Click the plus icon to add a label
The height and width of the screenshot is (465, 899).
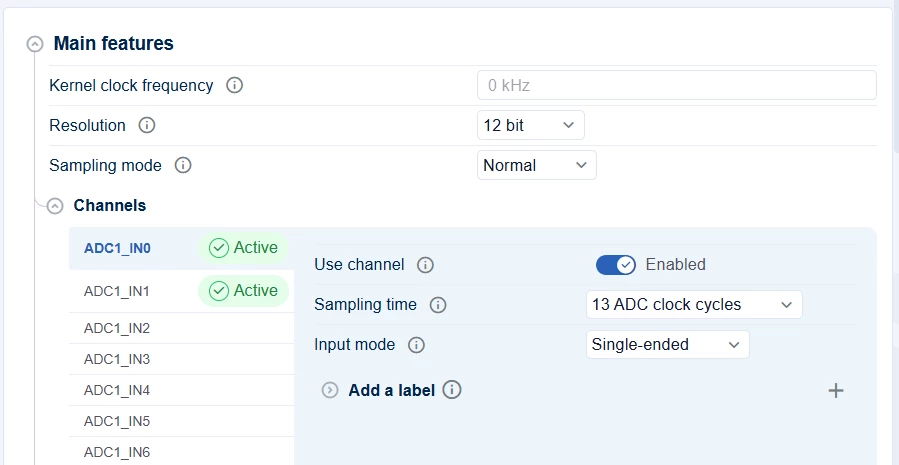tap(836, 390)
